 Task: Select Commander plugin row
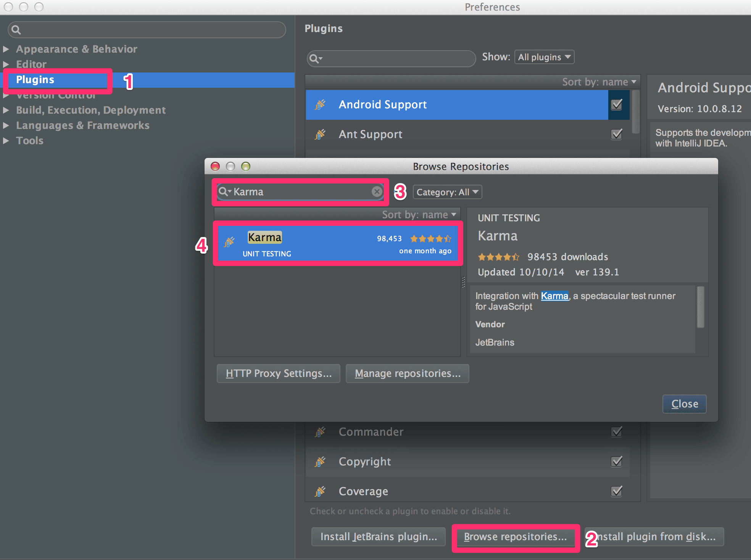point(467,432)
